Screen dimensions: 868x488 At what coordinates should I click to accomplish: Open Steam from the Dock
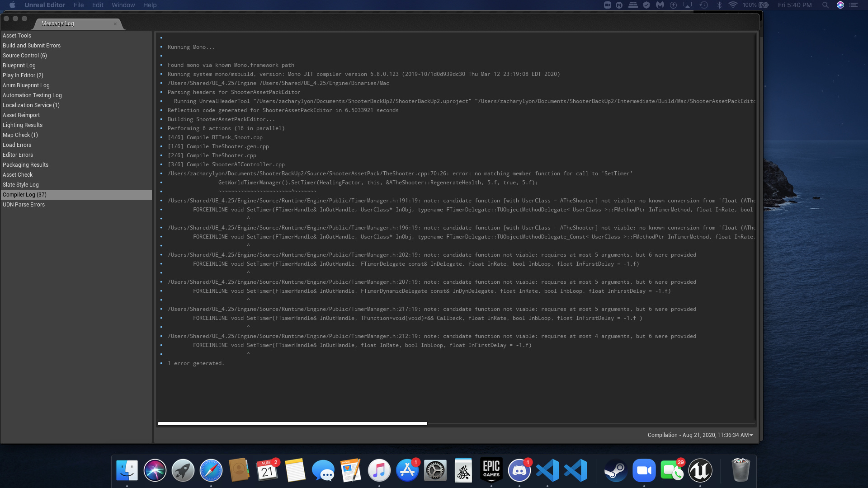(615, 470)
